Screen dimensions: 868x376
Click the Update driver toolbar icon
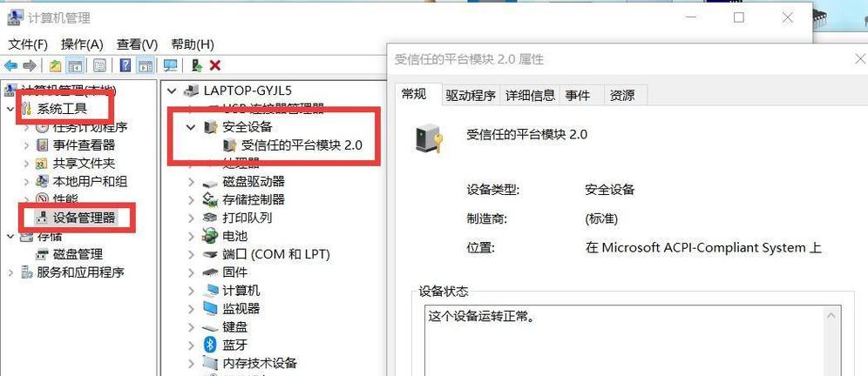(196, 66)
